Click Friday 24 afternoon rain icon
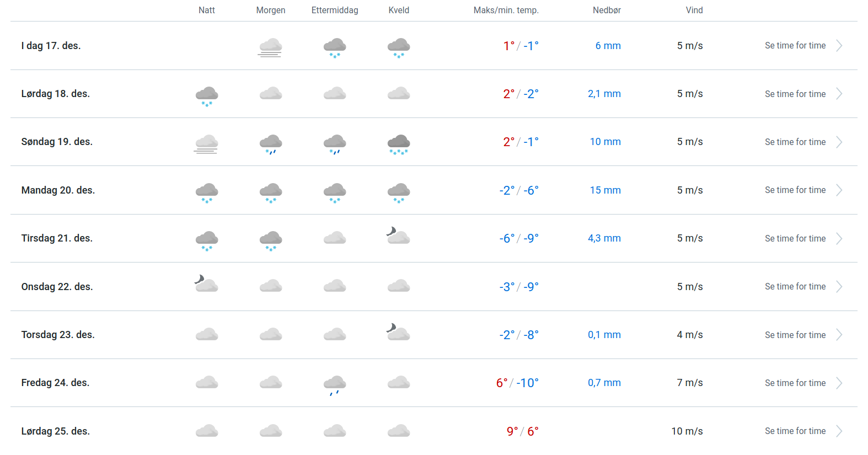This screenshot has width=868, height=455. (x=335, y=384)
